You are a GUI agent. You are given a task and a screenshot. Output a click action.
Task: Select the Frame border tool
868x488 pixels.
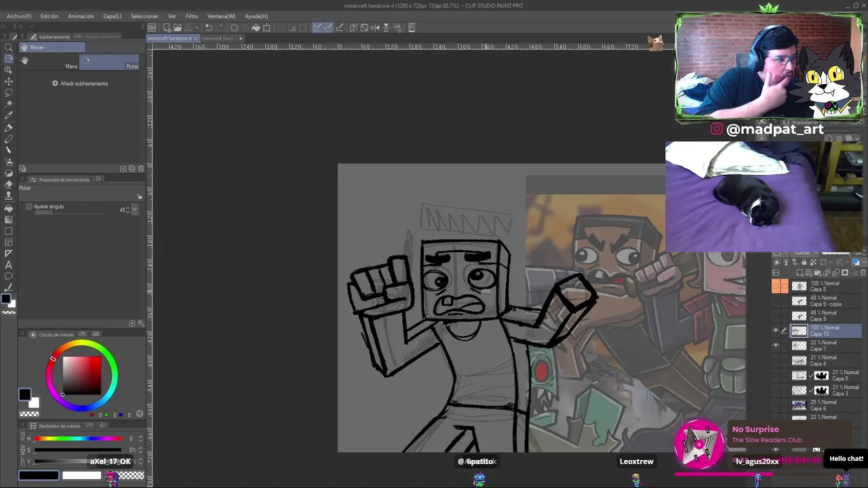click(x=9, y=242)
